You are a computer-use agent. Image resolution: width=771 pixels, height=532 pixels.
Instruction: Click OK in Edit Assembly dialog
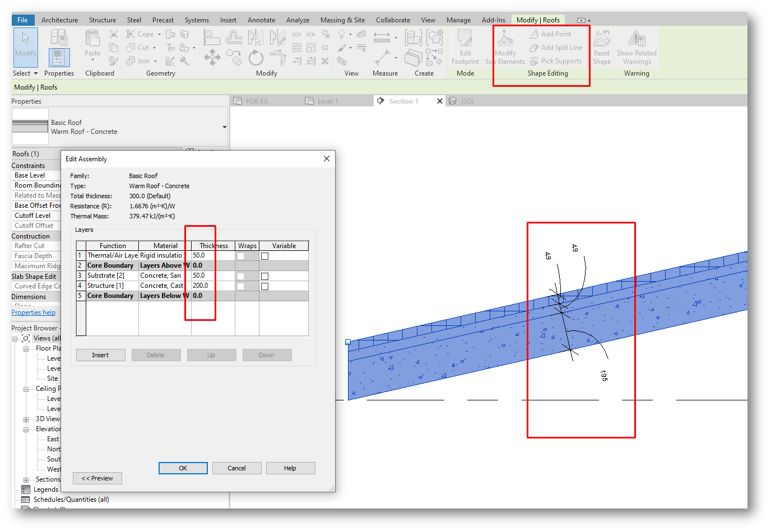183,468
